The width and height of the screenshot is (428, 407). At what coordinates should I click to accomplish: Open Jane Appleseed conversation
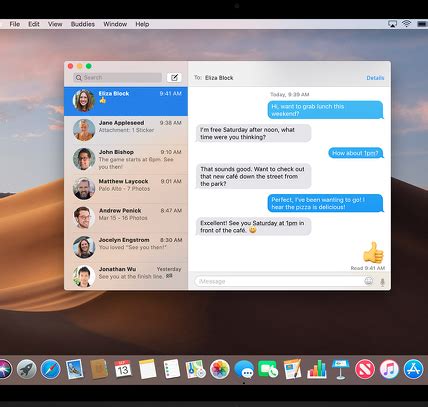coord(126,130)
